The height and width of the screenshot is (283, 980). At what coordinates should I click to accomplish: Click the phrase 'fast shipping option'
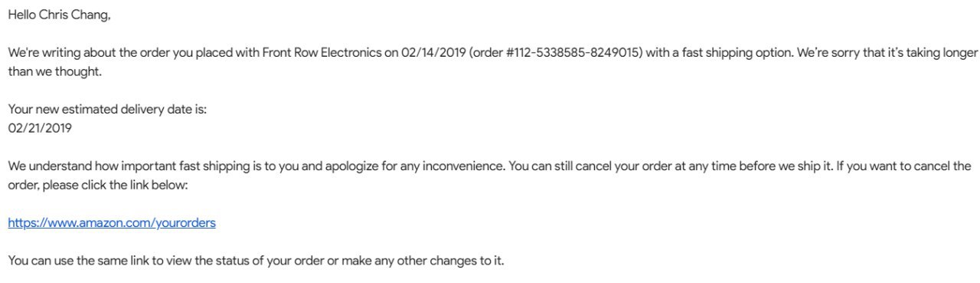(737, 54)
